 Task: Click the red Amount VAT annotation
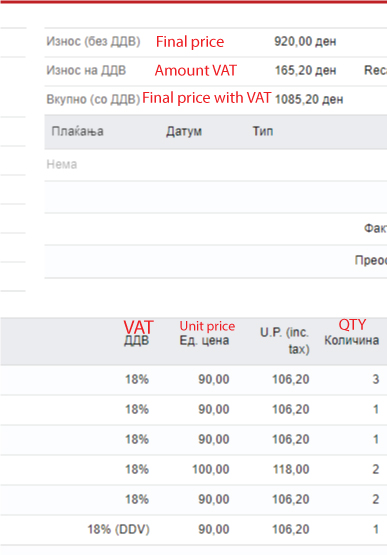click(196, 70)
